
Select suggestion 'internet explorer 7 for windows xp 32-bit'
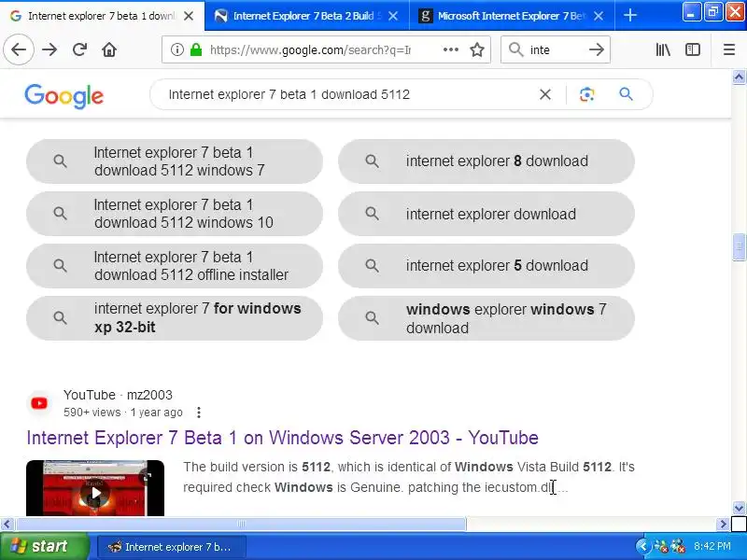click(x=175, y=318)
